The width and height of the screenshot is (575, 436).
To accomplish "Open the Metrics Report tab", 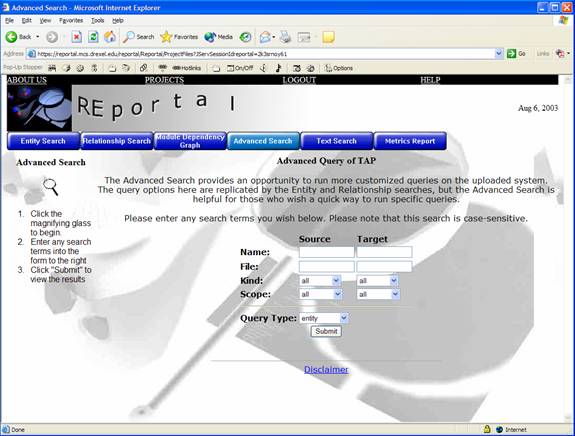I will click(x=410, y=141).
